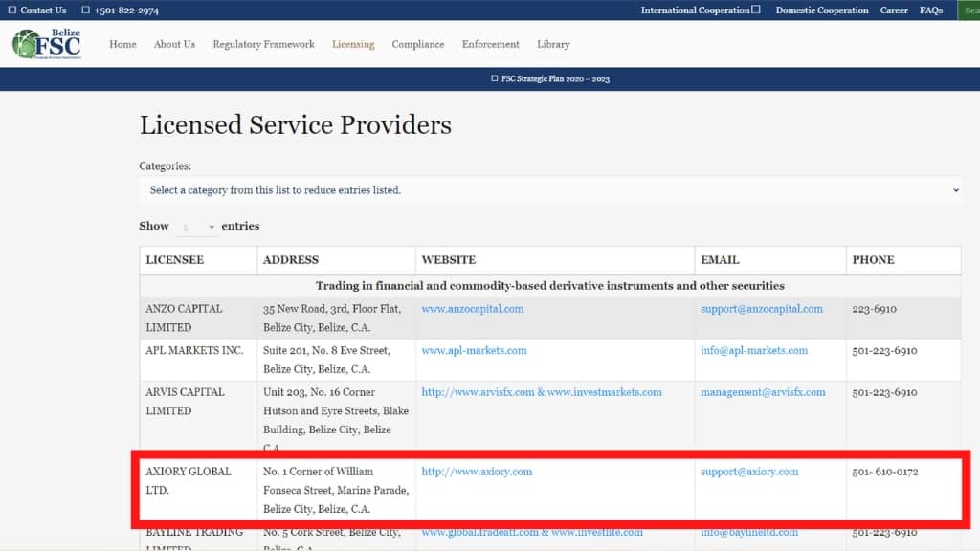Open the arvisfx.com & investmarkets.com link
This screenshot has width=980, height=551.
[x=542, y=392]
